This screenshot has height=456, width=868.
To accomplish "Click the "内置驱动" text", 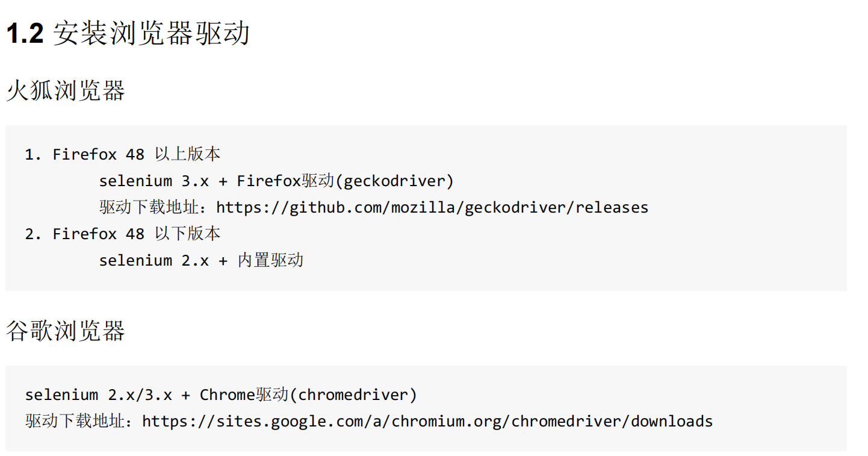I will [x=271, y=261].
